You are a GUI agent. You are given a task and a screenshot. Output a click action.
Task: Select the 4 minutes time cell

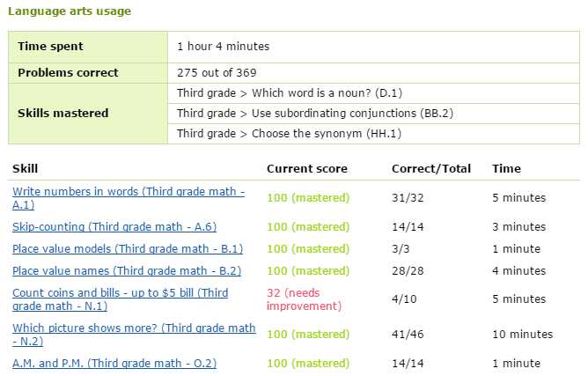coord(519,271)
